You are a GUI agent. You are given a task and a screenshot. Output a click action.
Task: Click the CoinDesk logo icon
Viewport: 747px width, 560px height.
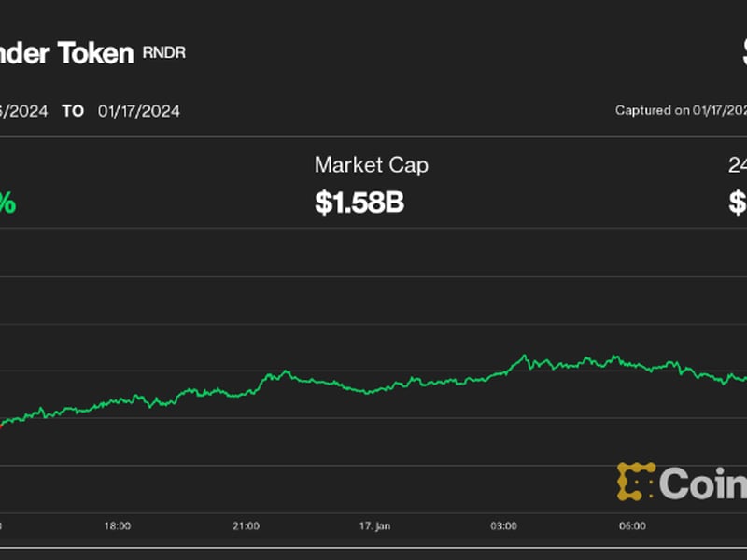(634, 482)
